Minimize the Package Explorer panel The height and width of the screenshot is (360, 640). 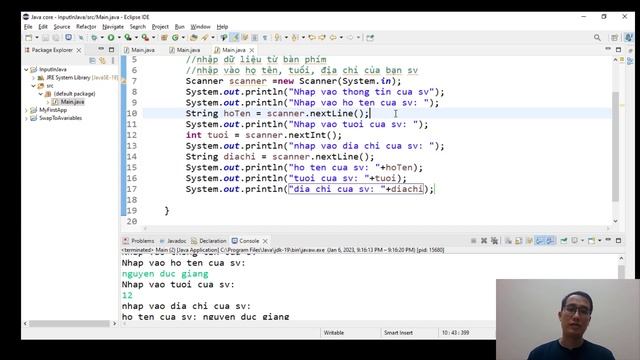101,49
